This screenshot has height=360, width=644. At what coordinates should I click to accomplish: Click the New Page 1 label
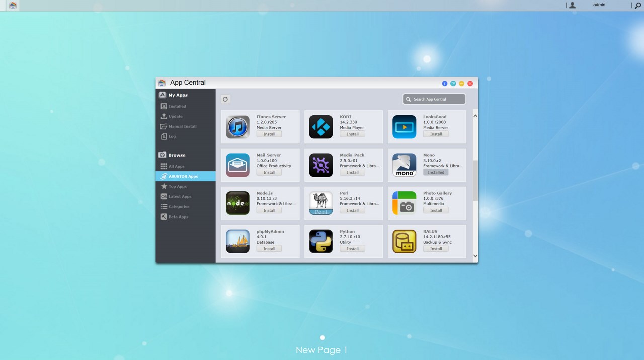point(321,350)
